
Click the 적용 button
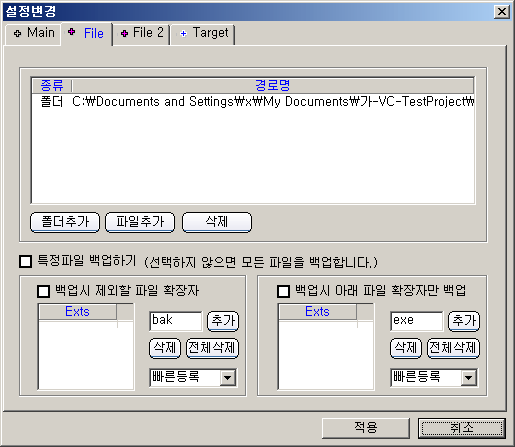pos(366,428)
